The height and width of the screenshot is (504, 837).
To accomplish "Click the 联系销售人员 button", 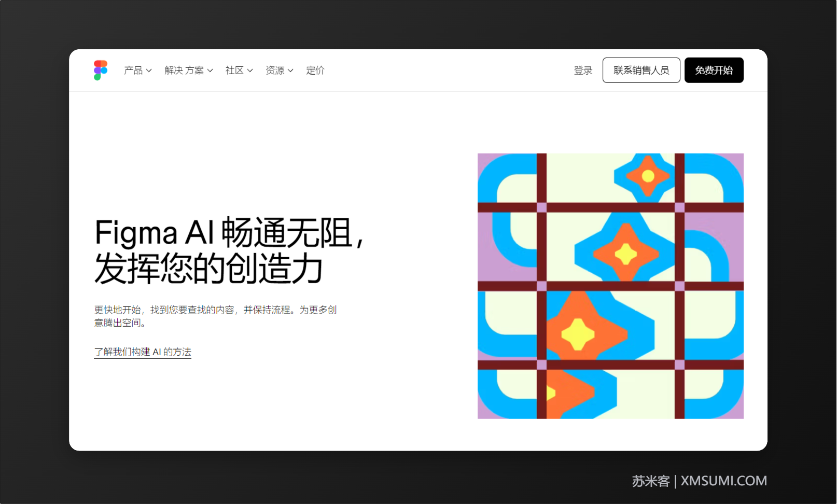I will tap(641, 70).
